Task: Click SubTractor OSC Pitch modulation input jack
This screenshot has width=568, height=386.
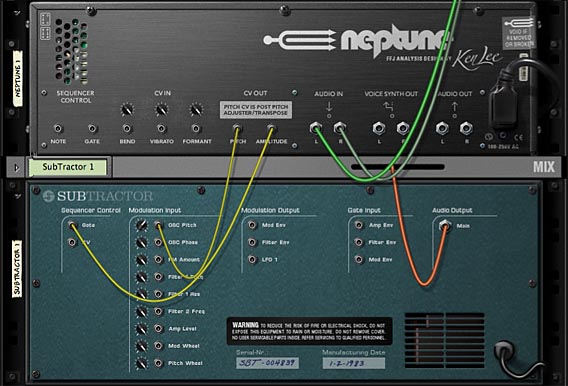Action: click(x=158, y=225)
